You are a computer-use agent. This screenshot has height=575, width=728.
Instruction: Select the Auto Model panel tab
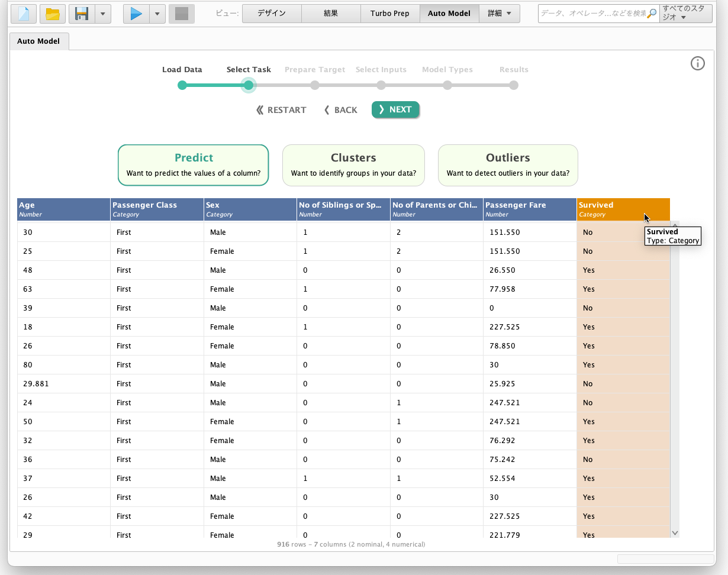point(38,41)
